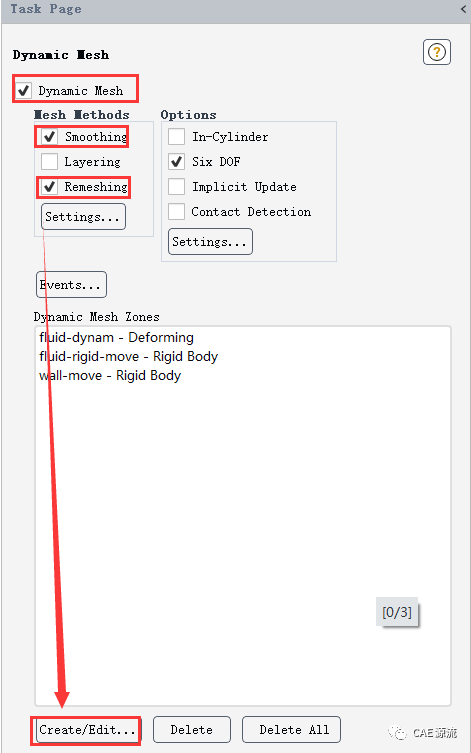Enable the Layering mesh method
This screenshot has width=471, height=753.
(x=49, y=162)
